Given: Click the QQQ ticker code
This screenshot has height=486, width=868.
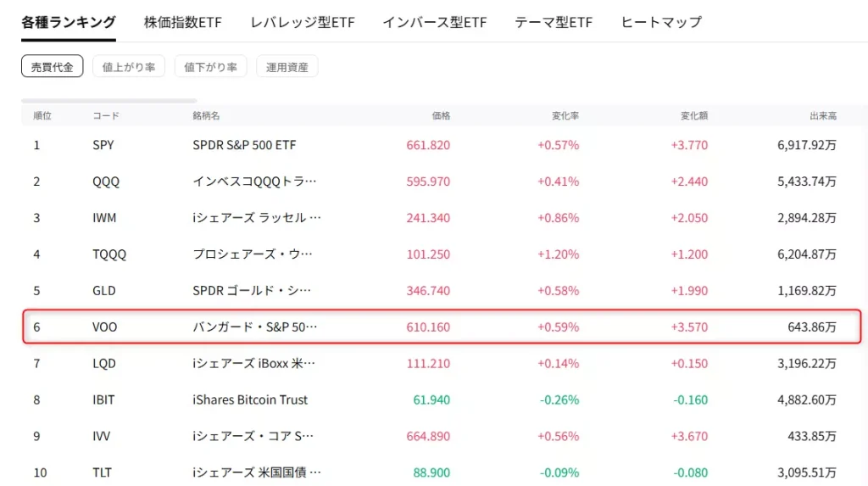Looking at the screenshot, I should click(x=106, y=182).
